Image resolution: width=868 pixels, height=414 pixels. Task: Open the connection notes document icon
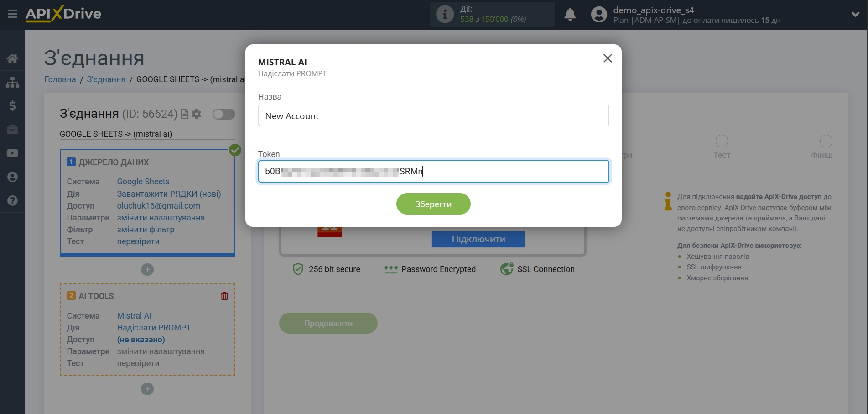[184, 114]
